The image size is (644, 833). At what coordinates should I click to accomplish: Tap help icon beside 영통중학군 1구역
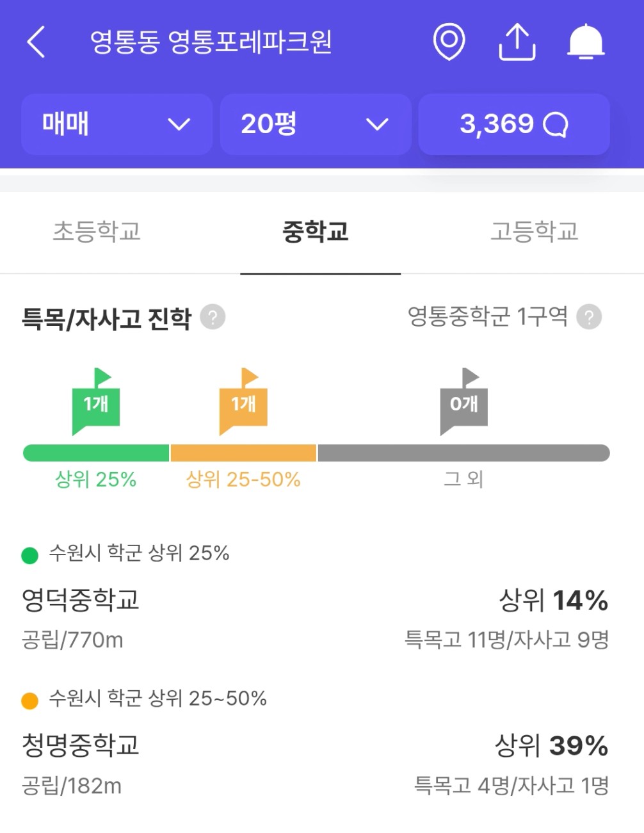click(x=589, y=317)
